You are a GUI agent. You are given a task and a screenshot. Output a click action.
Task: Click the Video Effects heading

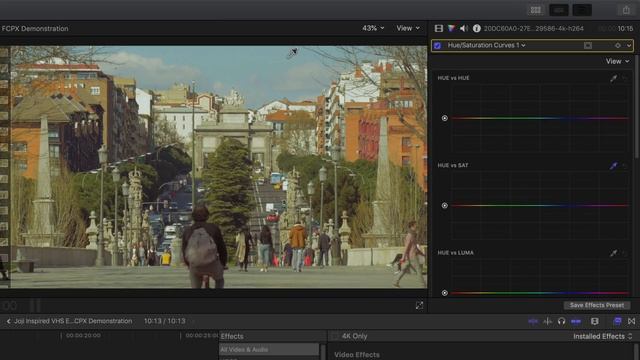(357, 355)
